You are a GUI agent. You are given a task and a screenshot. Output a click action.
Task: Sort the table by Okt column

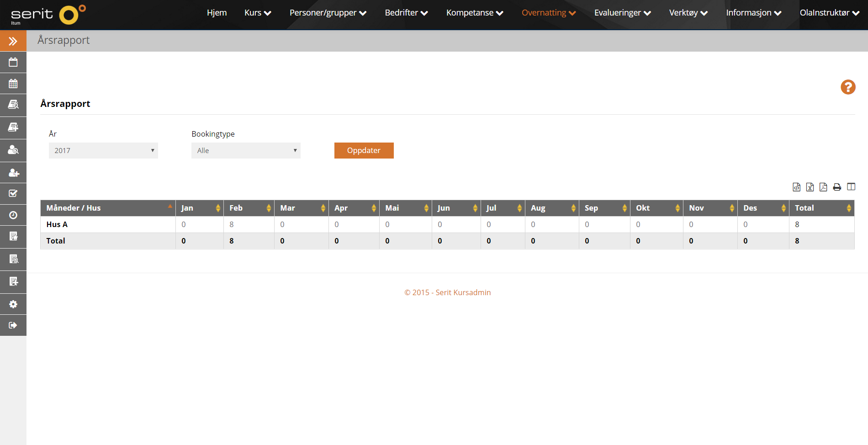656,208
